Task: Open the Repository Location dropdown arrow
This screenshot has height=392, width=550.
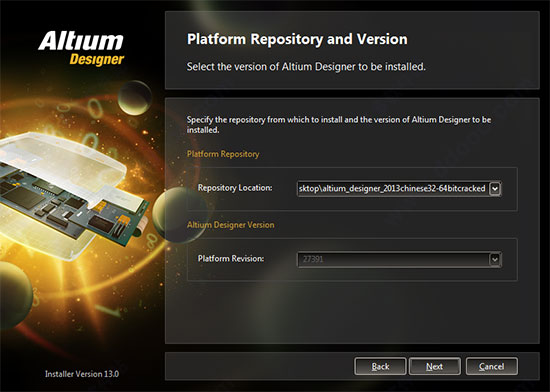Action: tap(495, 189)
